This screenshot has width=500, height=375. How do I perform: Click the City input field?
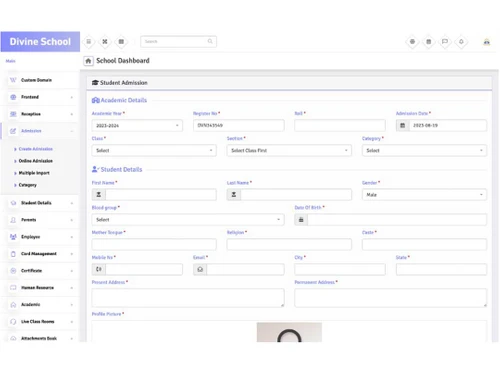pos(340,269)
